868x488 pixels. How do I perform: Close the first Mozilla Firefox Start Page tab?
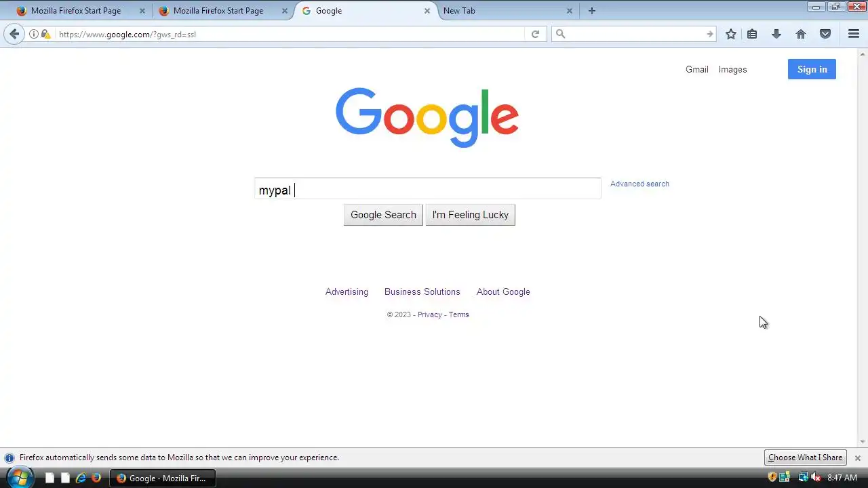tap(142, 11)
